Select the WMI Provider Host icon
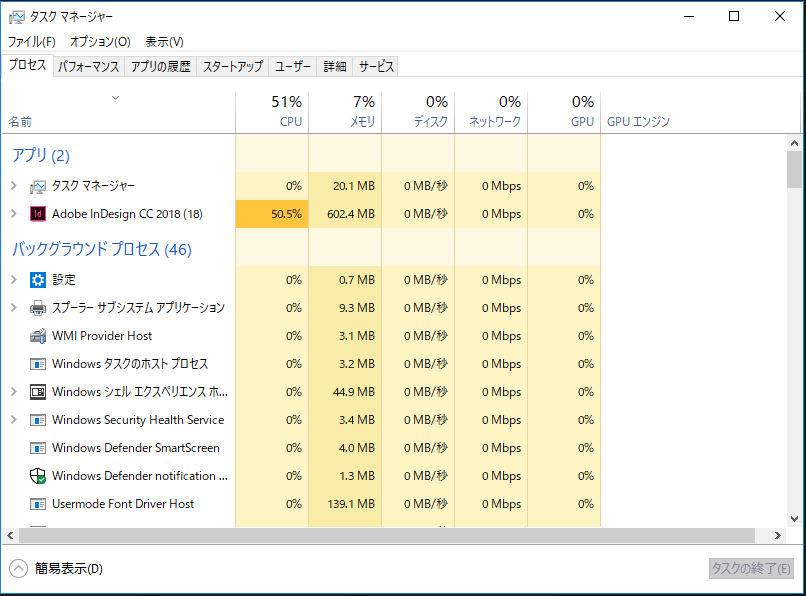Viewport: 806px width, 596px height. click(38, 336)
